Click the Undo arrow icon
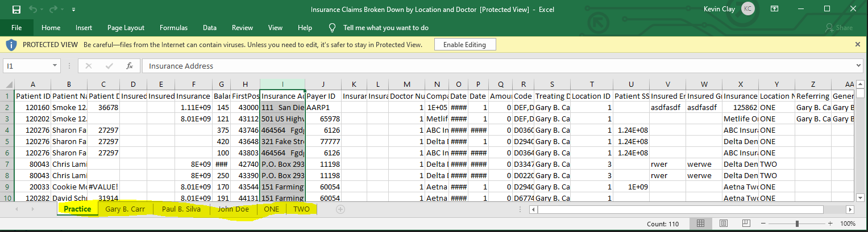The height and width of the screenshot is (232, 868). coord(33,10)
